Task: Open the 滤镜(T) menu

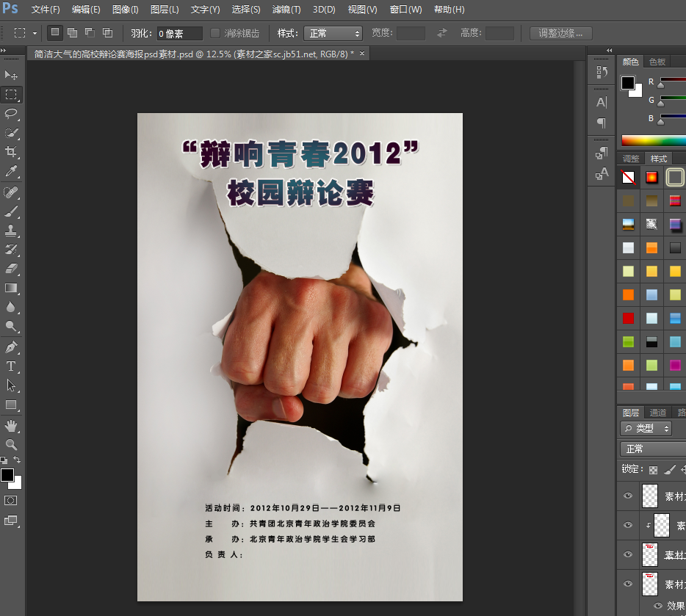Action: 286,10
